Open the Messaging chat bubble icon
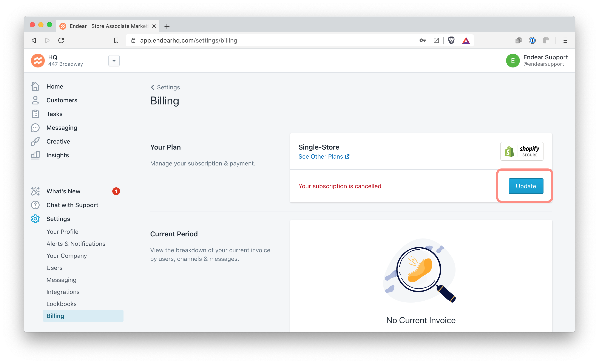The width and height of the screenshot is (599, 364). tap(35, 128)
